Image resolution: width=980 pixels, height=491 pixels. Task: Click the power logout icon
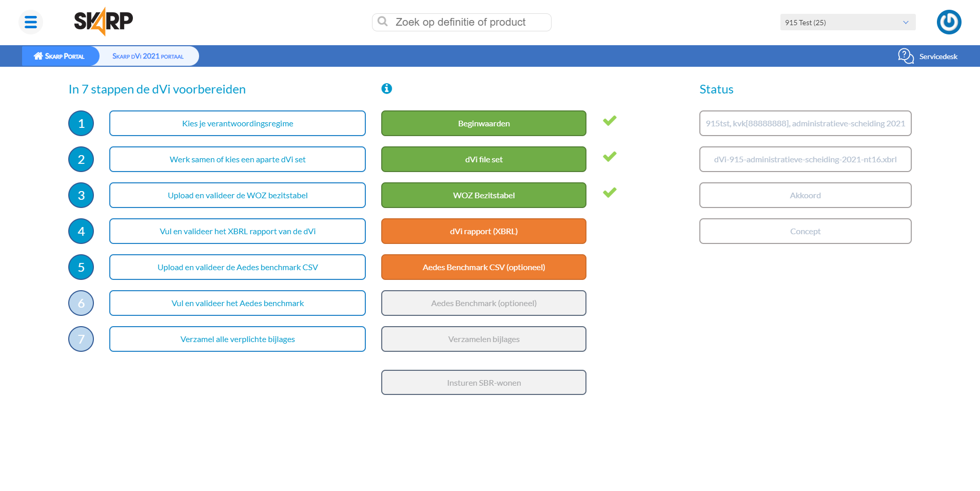pos(949,22)
